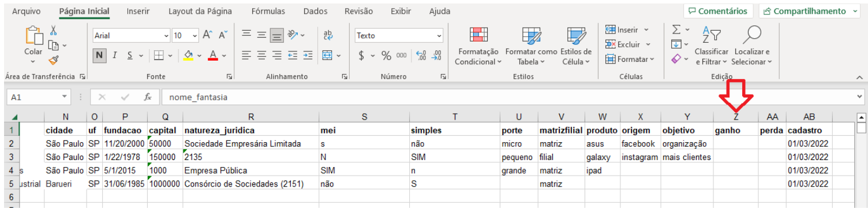The image size is (868, 208).
Task: Open the Layout da Página tab
Action: pos(200,11)
